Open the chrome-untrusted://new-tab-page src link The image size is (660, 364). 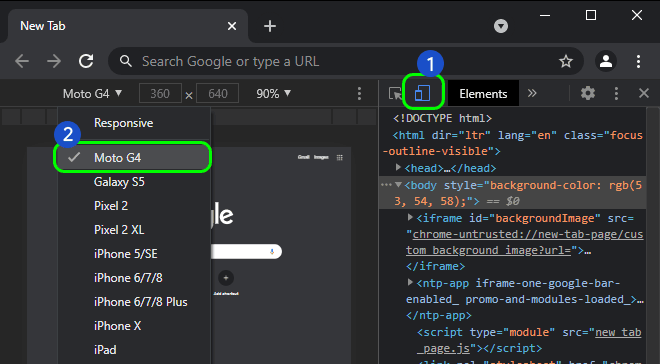pos(524,242)
